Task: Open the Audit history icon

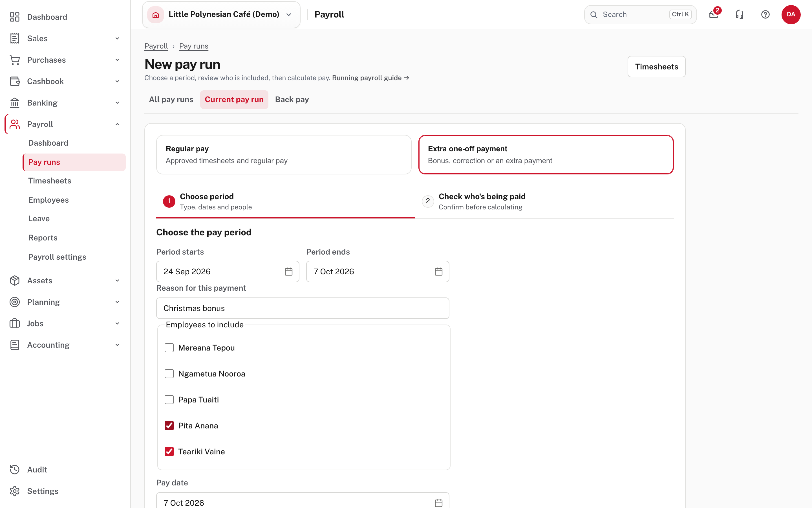Action: click(14, 470)
